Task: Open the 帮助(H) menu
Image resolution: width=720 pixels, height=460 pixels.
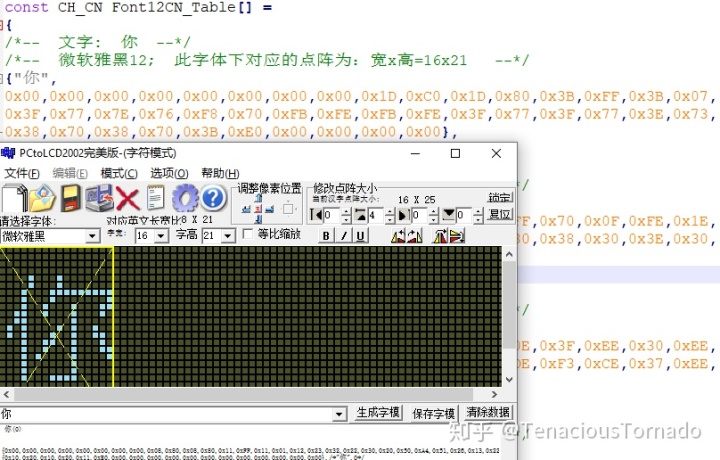Action: 220,174
